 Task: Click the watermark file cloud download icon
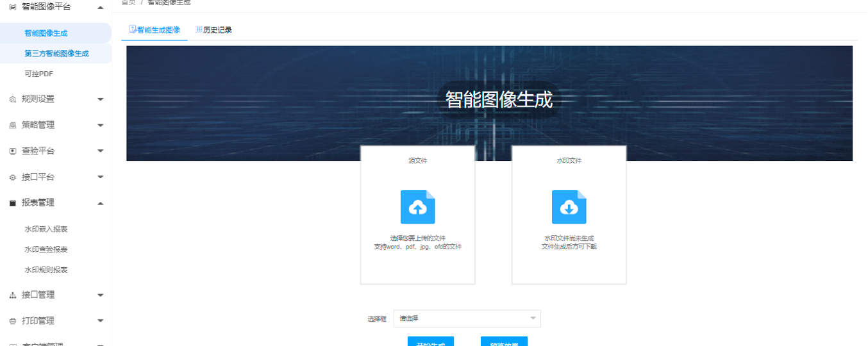click(569, 207)
